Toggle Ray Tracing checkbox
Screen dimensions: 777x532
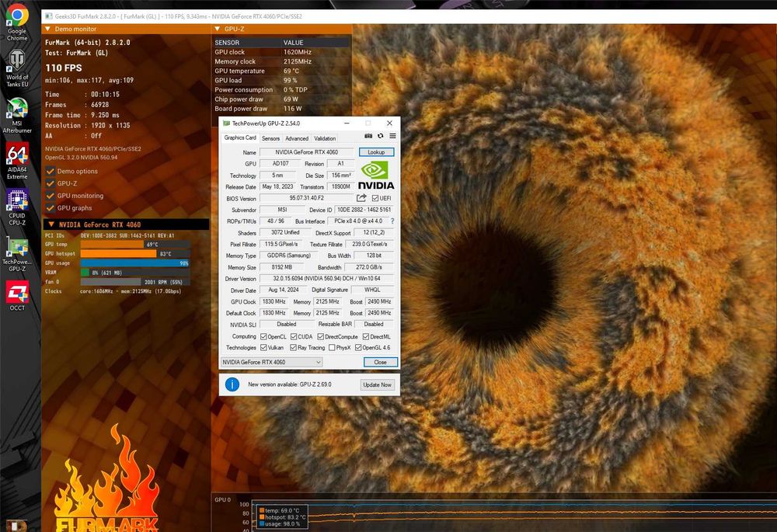pyautogui.click(x=294, y=348)
